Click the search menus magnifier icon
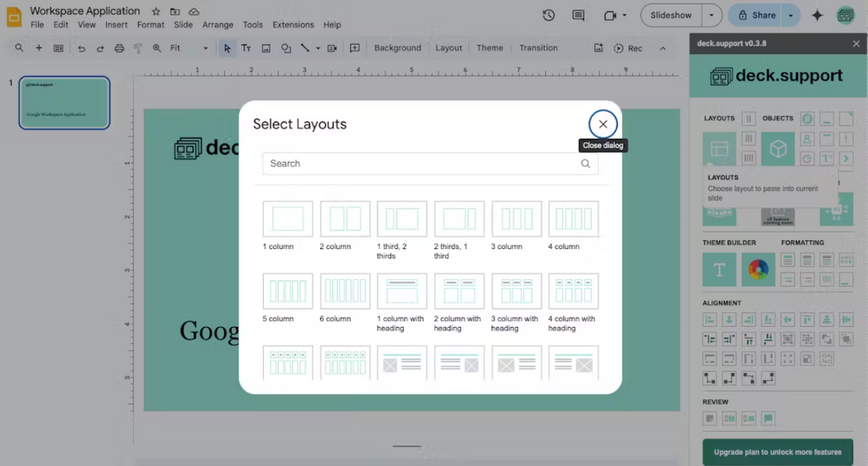The image size is (868, 466). pyautogui.click(x=19, y=48)
